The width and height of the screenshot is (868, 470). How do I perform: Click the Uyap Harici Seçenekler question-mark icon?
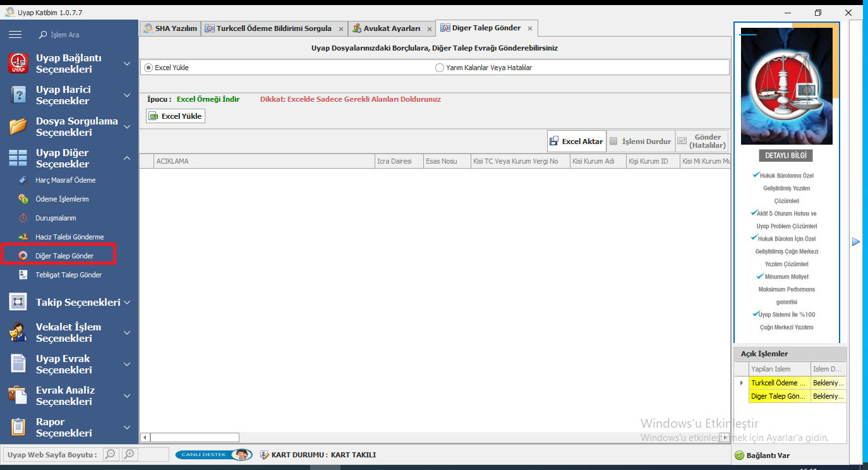(18, 95)
